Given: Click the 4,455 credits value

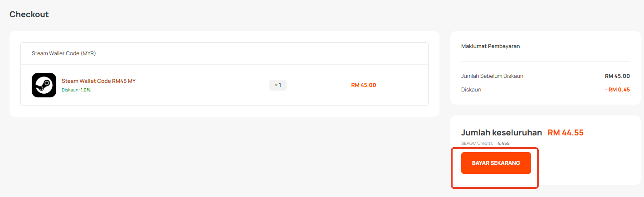Looking at the screenshot, I should point(503,144).
